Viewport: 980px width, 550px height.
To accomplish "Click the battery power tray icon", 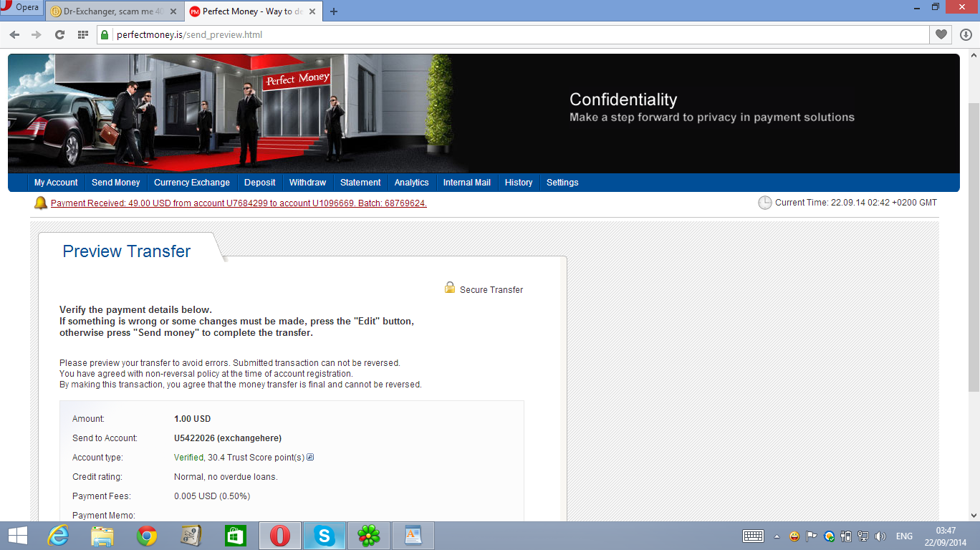I will [x=846, y=536].
